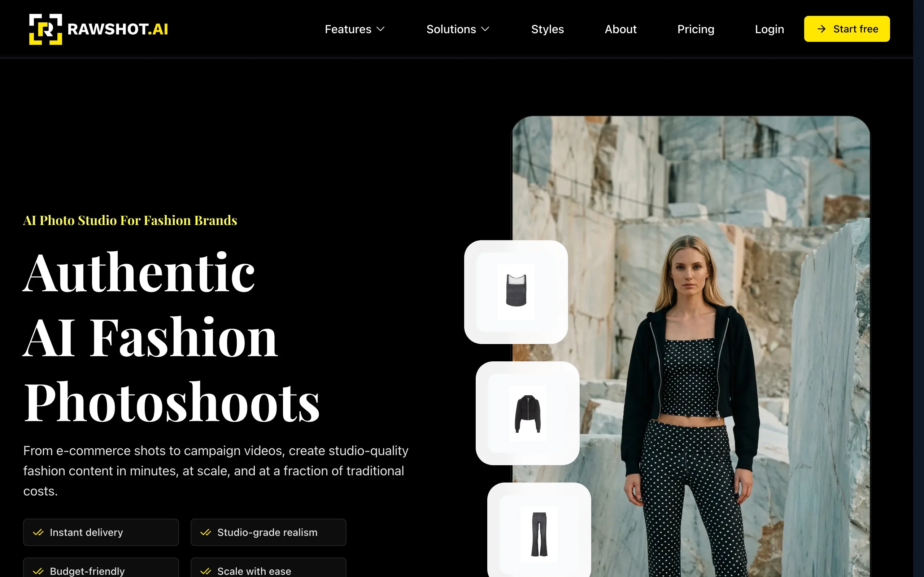Viewport: 924px width, 577px height.
Task: Open the Styles navigation item
Action: (x=547, y=29)
